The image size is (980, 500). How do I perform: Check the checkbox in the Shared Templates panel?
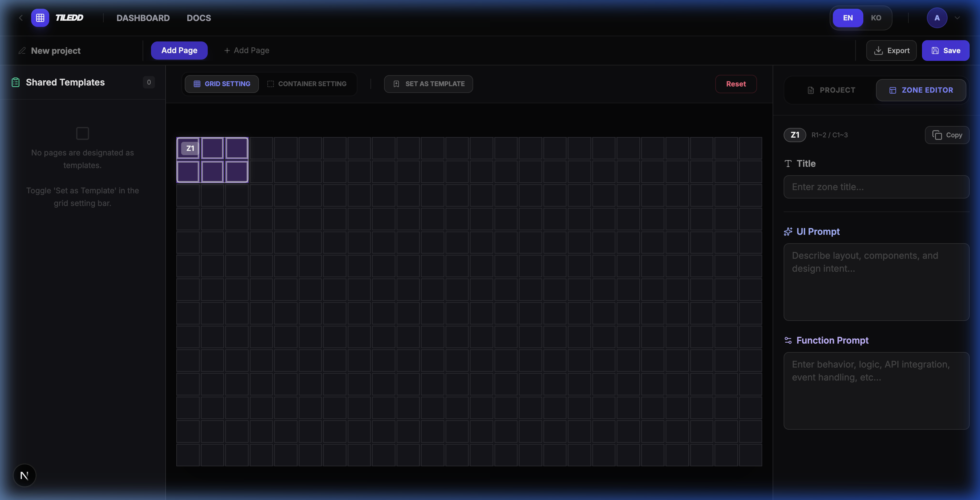82,133
